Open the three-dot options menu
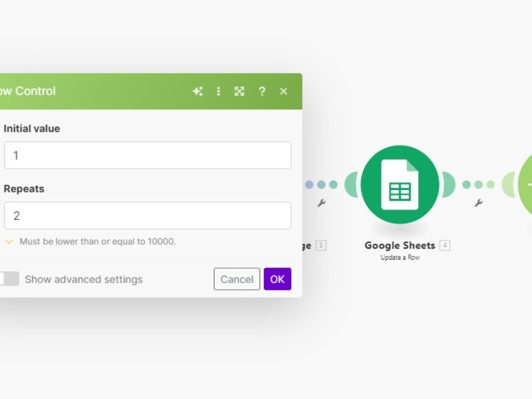This screenshot has width=532, height=399. [219, 92]
